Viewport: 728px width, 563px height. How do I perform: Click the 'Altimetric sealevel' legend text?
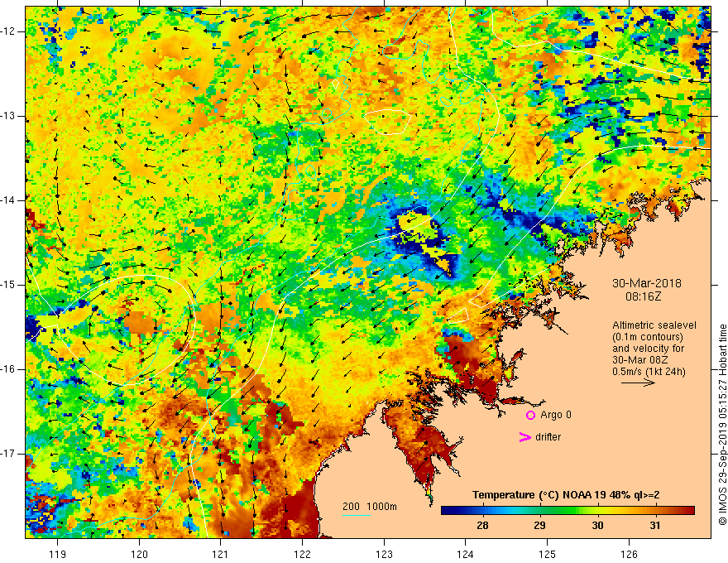(654, 325)
